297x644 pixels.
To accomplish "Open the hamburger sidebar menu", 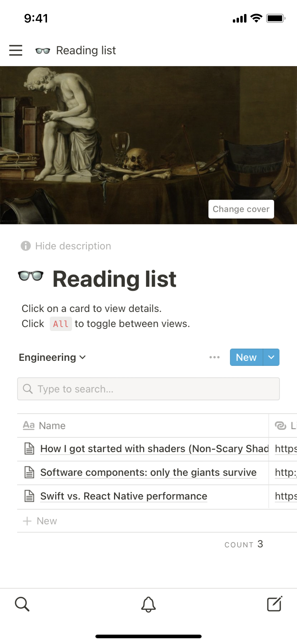I will click(16, 50).
